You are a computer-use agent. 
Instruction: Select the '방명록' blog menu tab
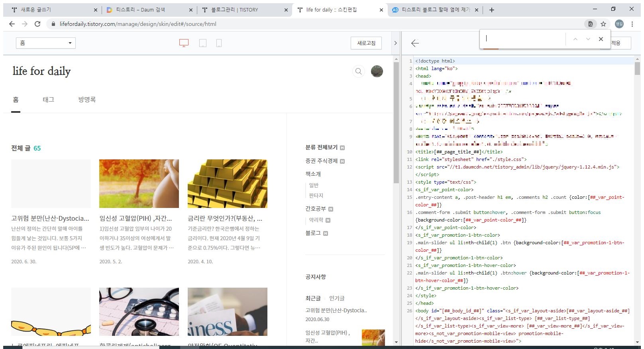click(x=87, y=100)
